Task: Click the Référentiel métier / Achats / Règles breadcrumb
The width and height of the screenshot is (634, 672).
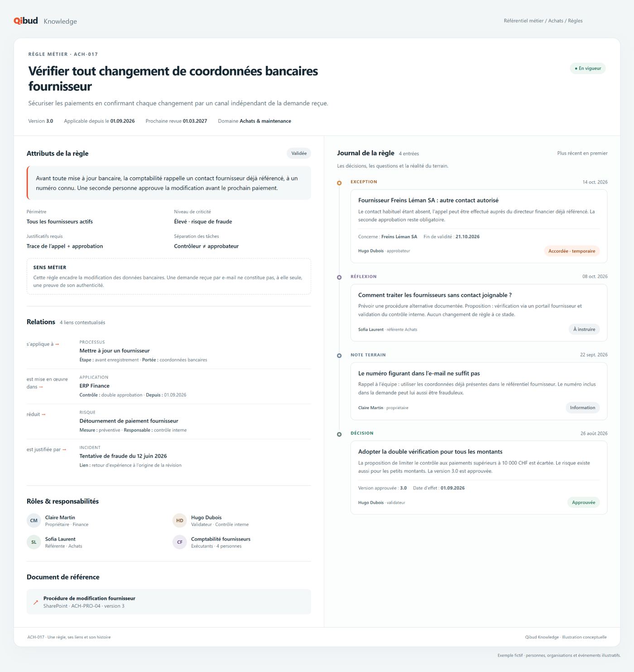Action: [x=543, y=21]
